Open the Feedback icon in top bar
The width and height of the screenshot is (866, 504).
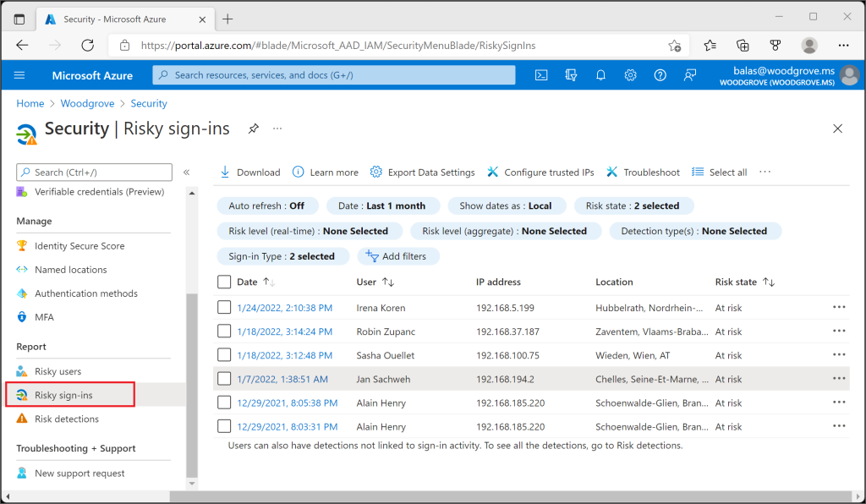690,75
